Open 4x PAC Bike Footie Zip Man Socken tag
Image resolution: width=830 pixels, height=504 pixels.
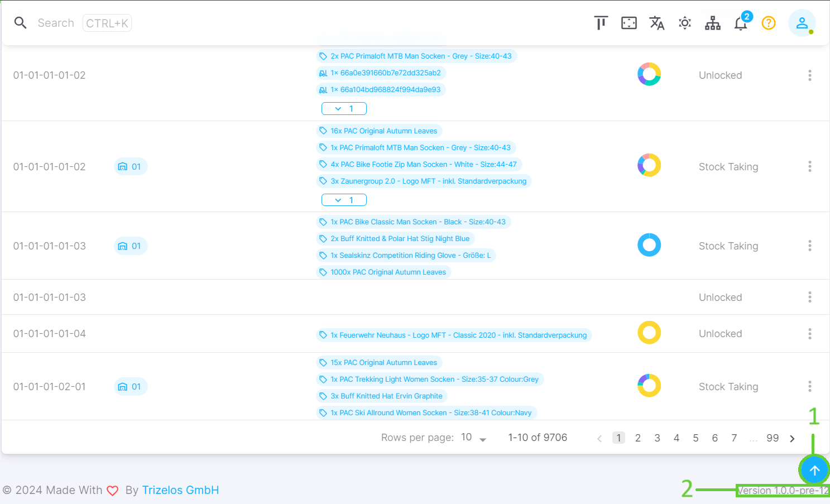coord(419,164)
